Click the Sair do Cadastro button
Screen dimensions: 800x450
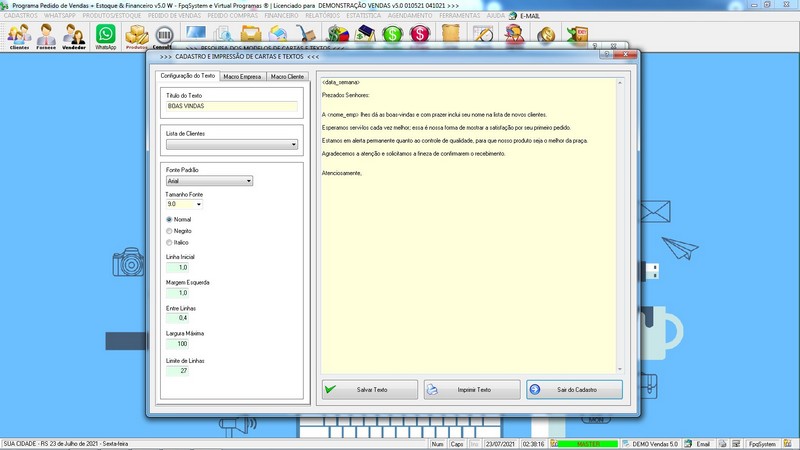coord(574,390)
